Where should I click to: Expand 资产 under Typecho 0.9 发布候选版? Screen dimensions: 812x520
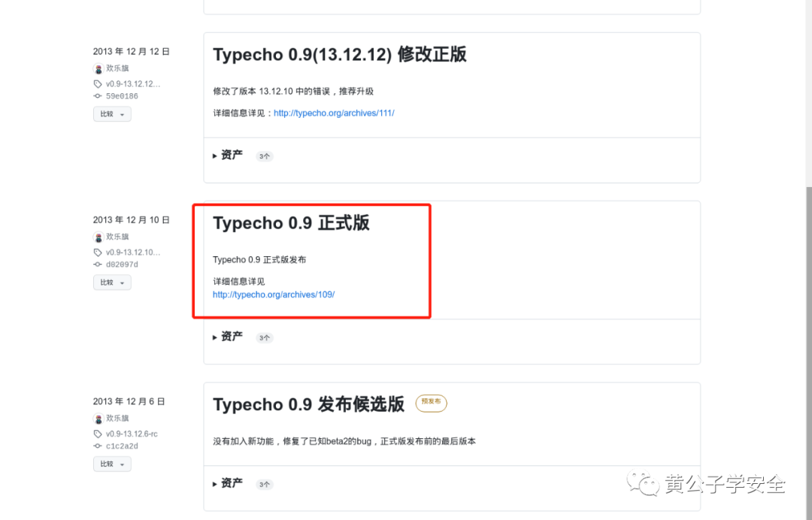coord(230,484)
